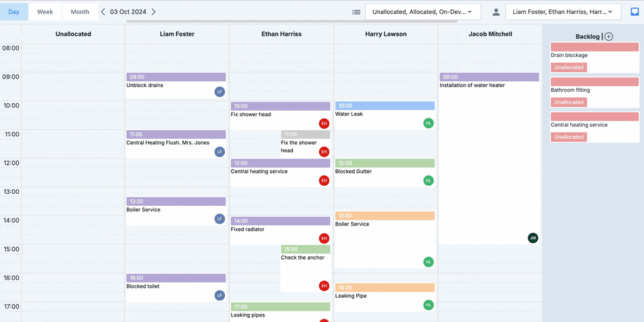This screenshot has height=322, width=644.
Task: Switch to the Day view tab
Action: click(x=14, y=12)
